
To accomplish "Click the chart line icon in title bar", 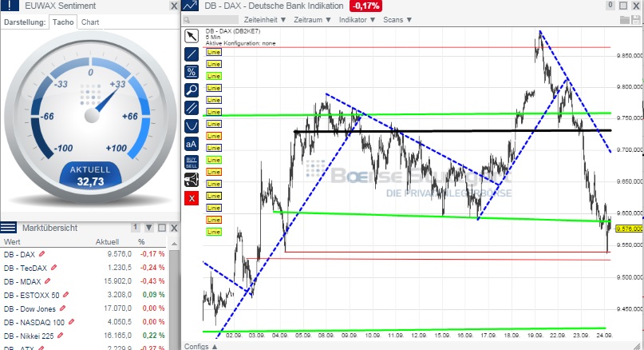I will [x=190, y=6].
